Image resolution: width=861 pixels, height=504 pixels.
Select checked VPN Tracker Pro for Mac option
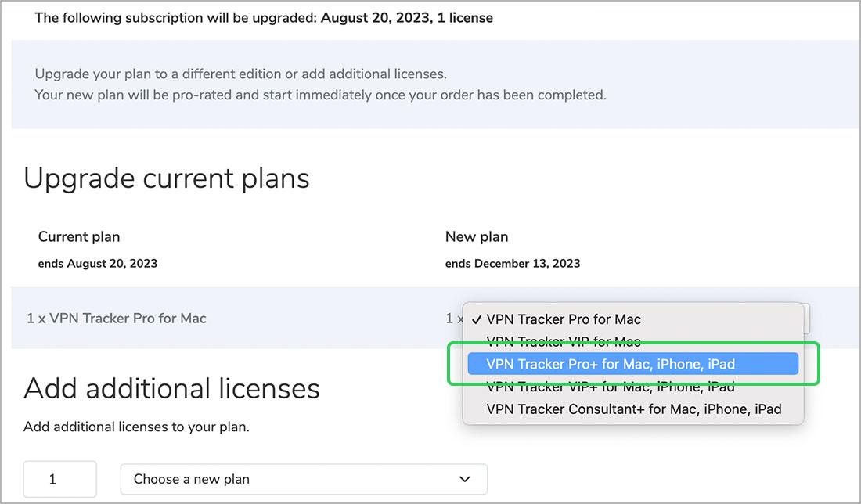coord(564,319)
